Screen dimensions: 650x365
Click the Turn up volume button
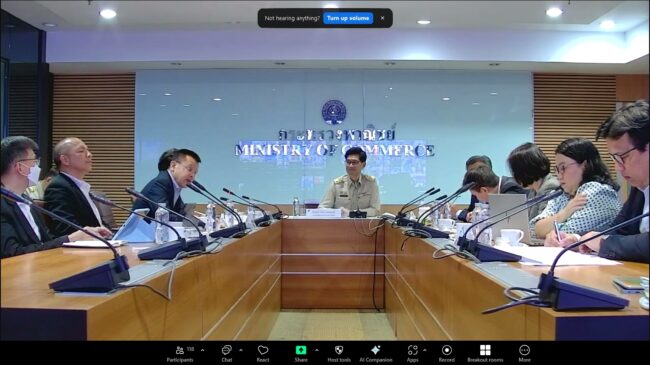click(x=348, y=18)
